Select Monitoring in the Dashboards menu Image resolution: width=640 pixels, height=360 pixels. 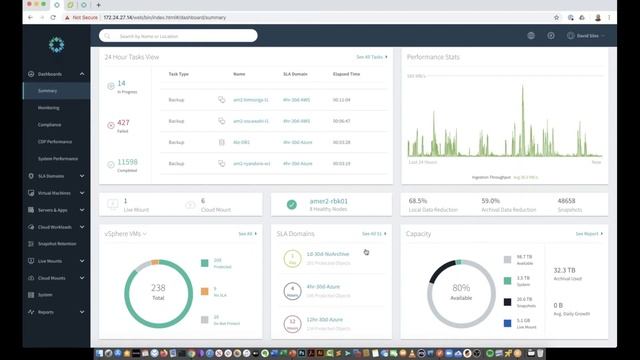[49, 108]
